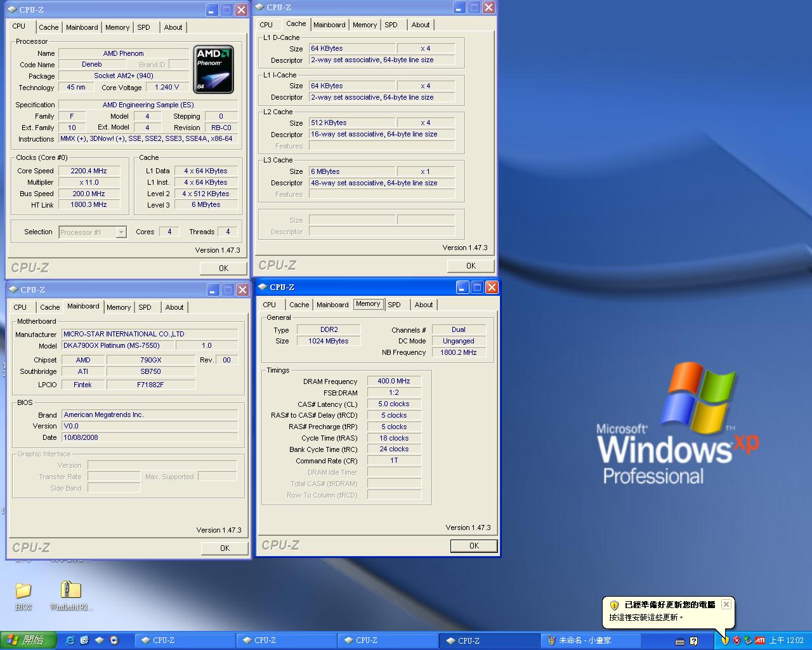812x650 pixels.
Task: Click the Revision value RB-C0
Action: click(221, 128)
